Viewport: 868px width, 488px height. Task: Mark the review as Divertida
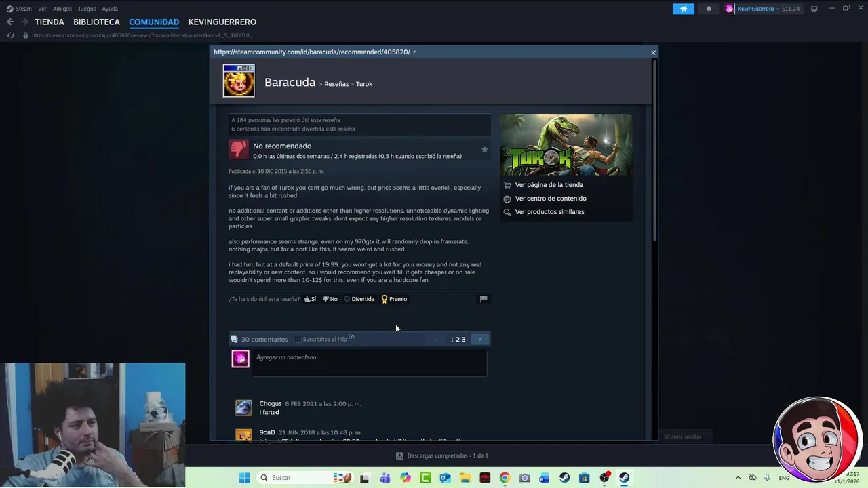[x=359, y=299]
